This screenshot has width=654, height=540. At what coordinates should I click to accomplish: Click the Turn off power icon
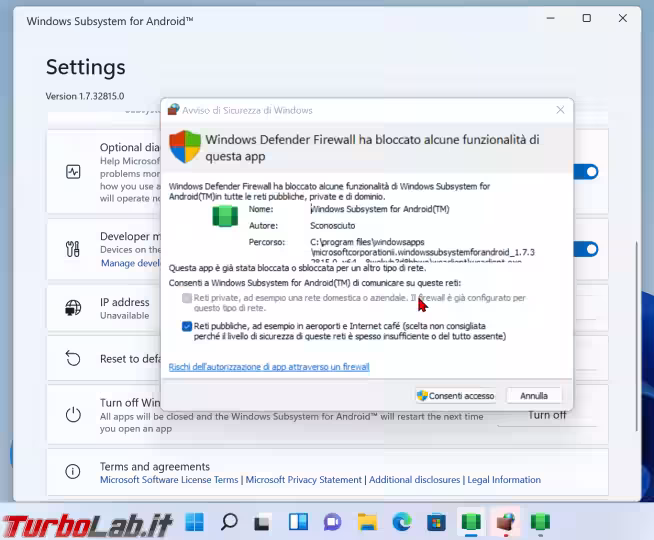73,414
